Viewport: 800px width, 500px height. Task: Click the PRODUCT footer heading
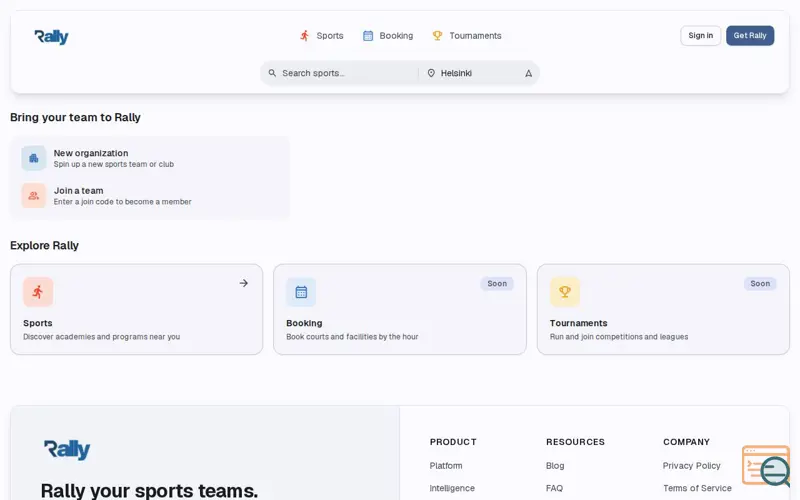[453, 442]
